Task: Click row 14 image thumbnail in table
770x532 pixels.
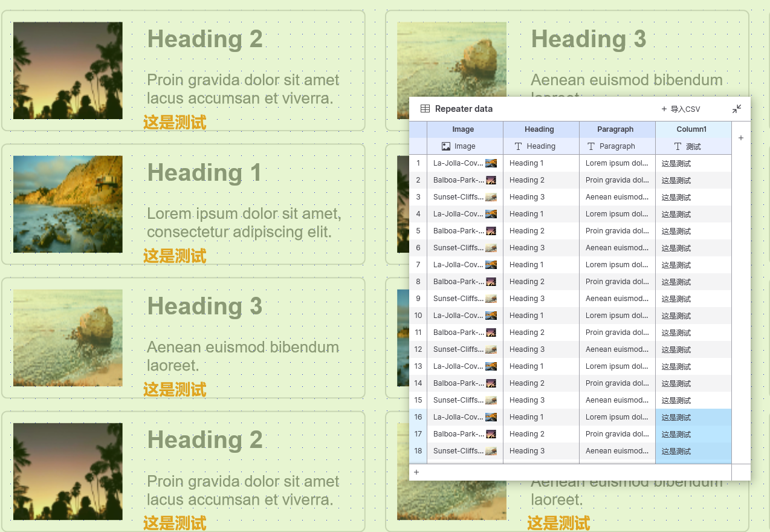Action: tap(491, 383)
